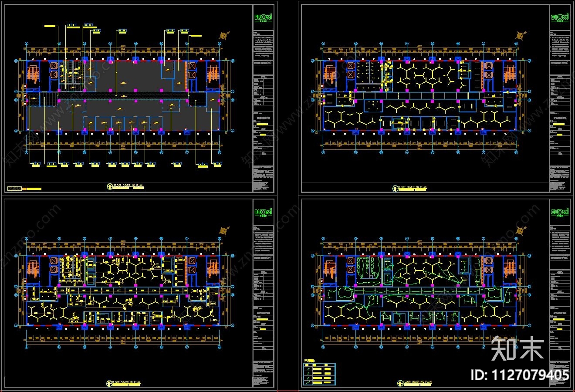Select the green wiring plan in bottom-right sheet

pyautogui.click(x=419, y=291)
